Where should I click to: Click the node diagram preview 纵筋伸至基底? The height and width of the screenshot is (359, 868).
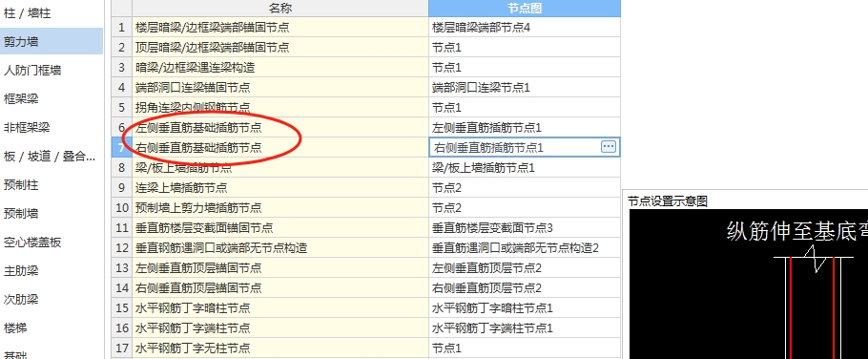(x=749, y=285)
